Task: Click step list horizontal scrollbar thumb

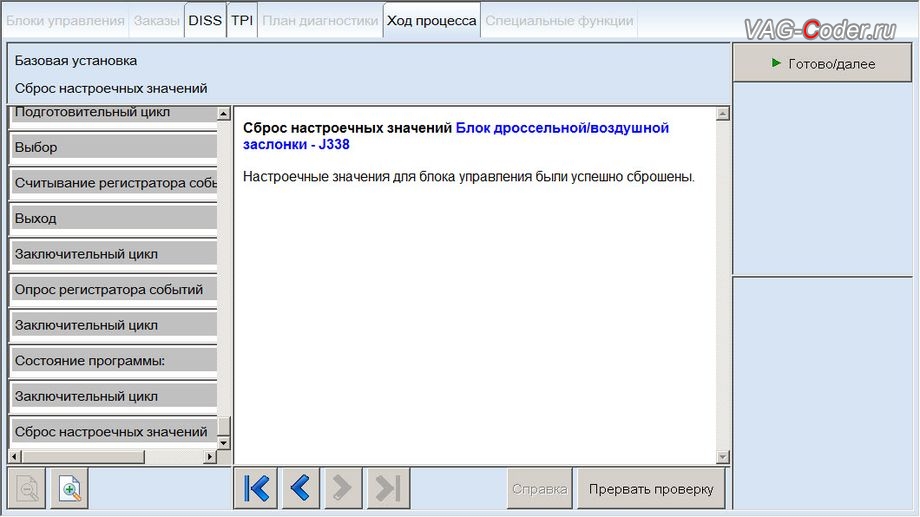Action: [83, 456]
